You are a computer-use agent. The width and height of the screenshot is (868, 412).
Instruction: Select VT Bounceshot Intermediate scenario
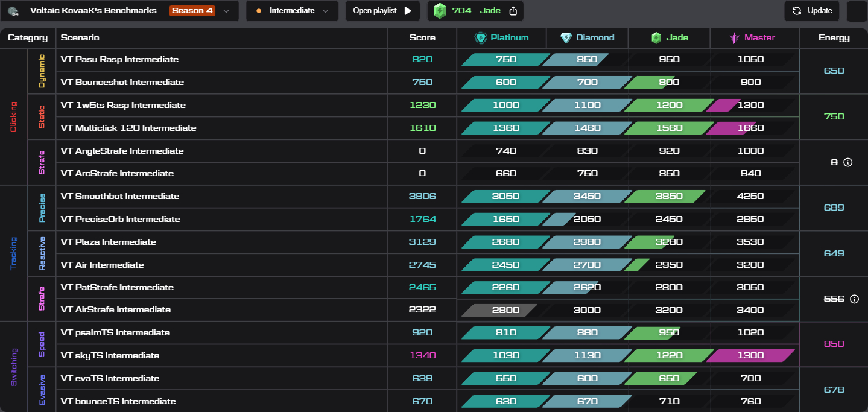122,83
